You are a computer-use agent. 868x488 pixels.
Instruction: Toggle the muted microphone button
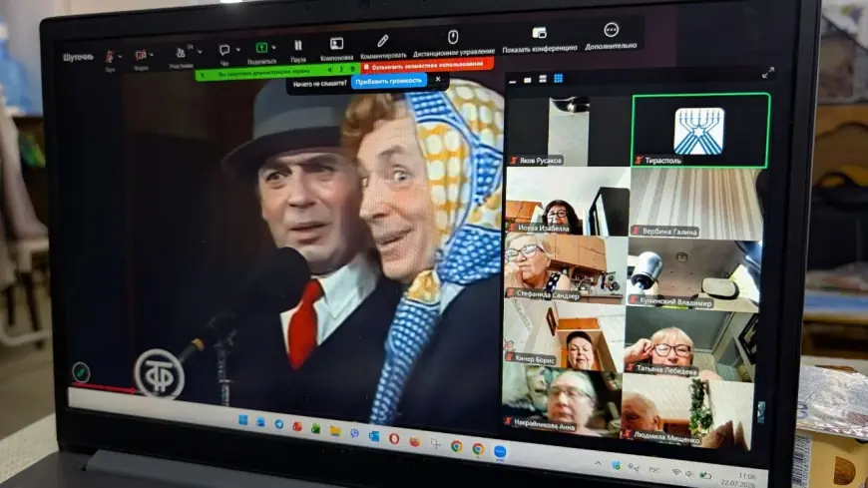110,57
